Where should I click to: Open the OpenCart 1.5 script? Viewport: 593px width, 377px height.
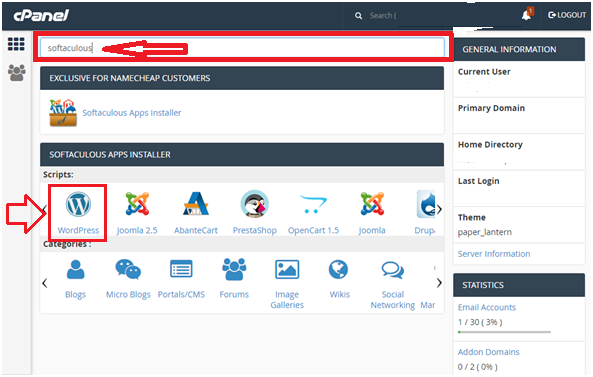[x=313, y=213]
